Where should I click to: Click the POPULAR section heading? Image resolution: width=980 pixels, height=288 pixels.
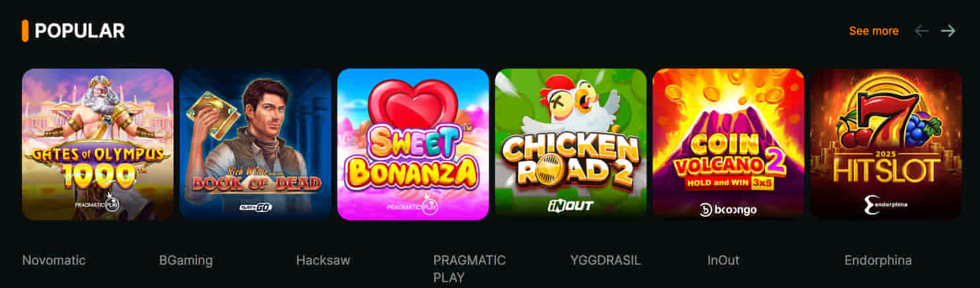point(80,30)
